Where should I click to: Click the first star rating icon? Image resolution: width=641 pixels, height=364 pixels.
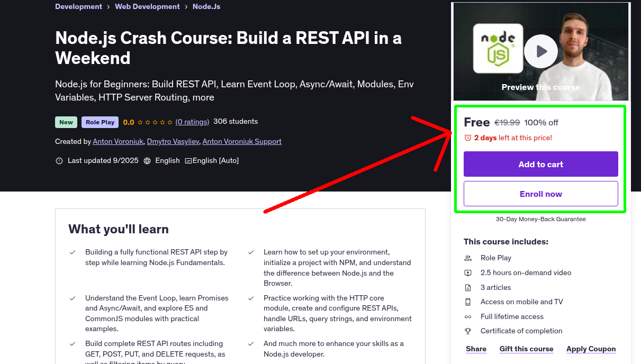140,122
